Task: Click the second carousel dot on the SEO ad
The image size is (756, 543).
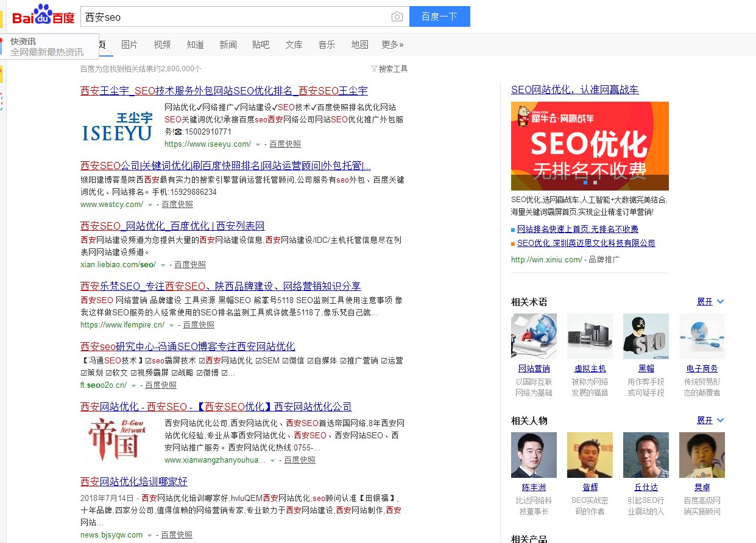Action: (595, 183)
